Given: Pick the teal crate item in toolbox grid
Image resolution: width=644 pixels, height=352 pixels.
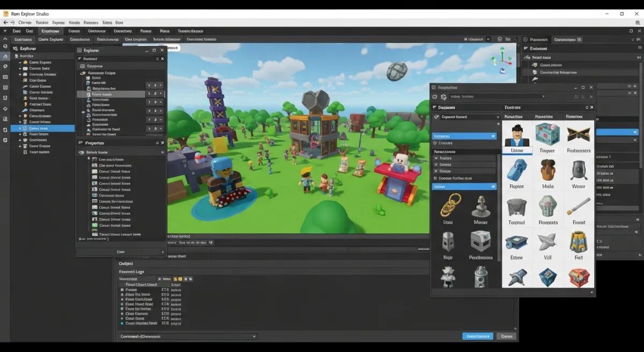Looking at the screenshot, I should click(x=547, y=134).
